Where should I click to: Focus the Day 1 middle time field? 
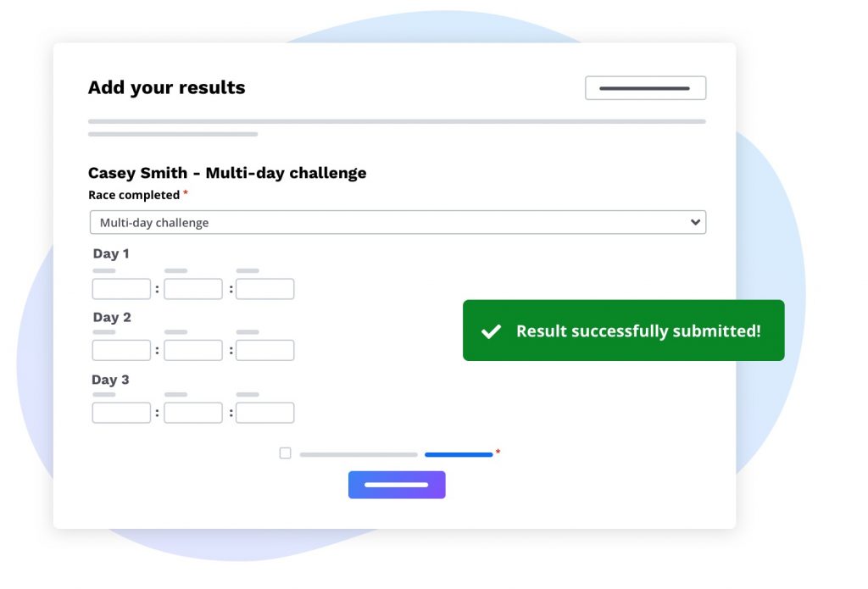193,289
